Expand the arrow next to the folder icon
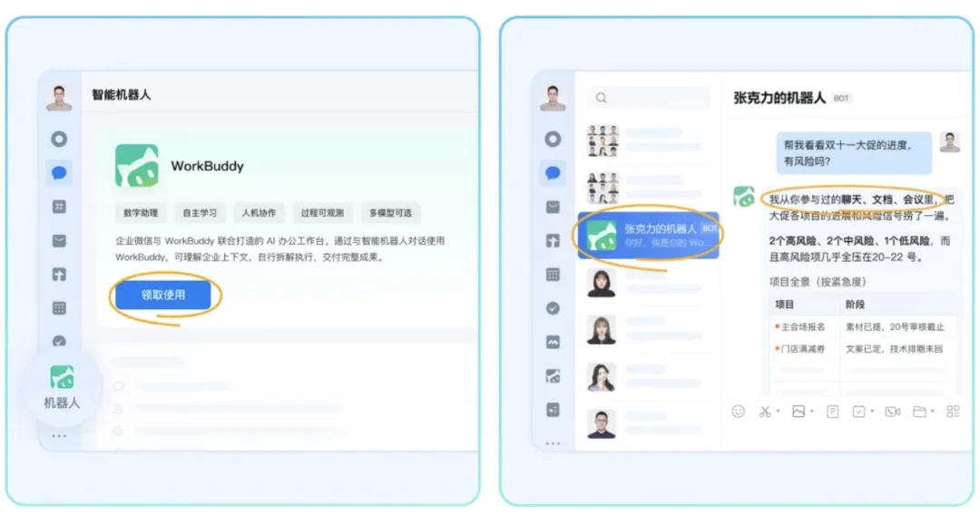 [x=933, y=412]
